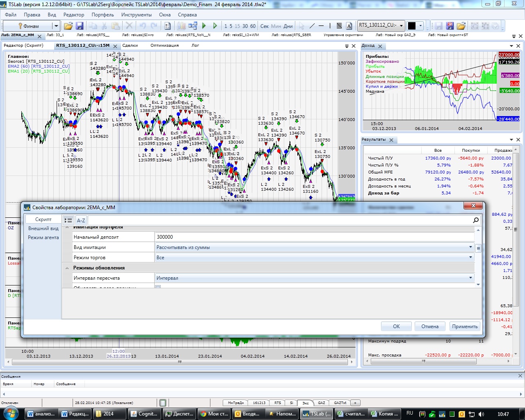Click the search magnifier in properties dialog
This screenshot has height=420, width=525.
(476, 220)
